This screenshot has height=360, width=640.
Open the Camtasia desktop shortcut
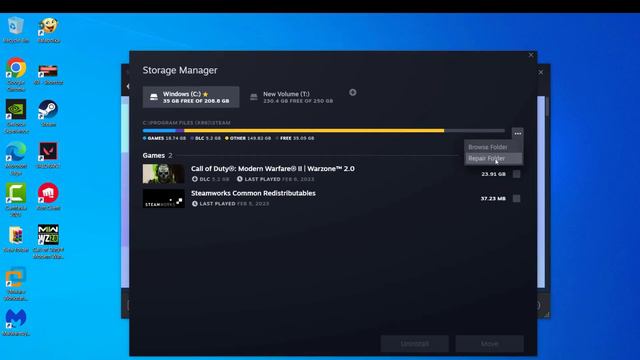[x=16, y=200]
